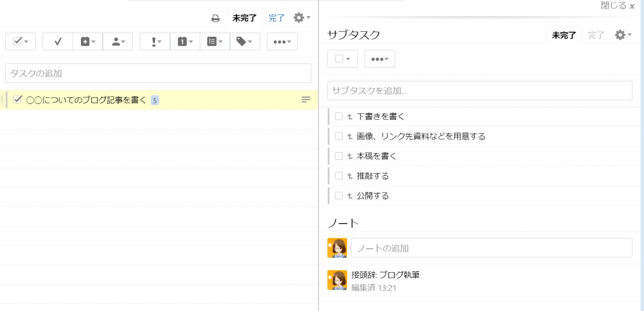Viewport: 644px width, 311px height.
Task: Open the tag icon dropdown
Action: (x=245, y=42)
